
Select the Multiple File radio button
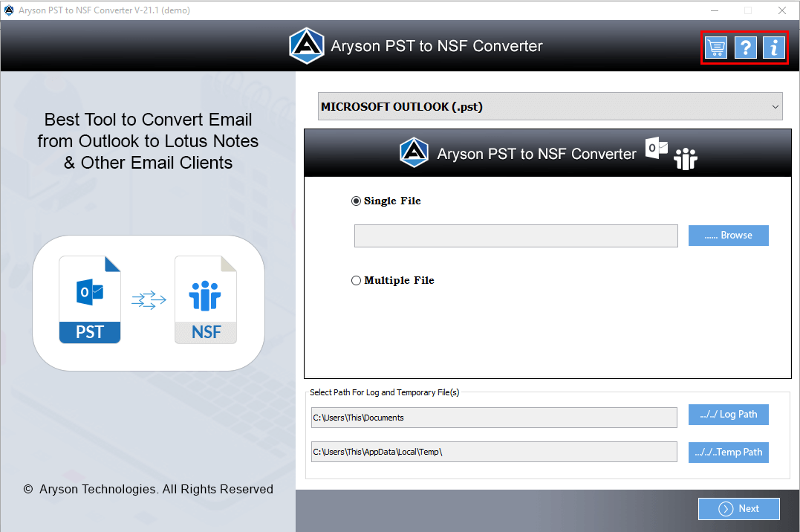coord(356,280)
